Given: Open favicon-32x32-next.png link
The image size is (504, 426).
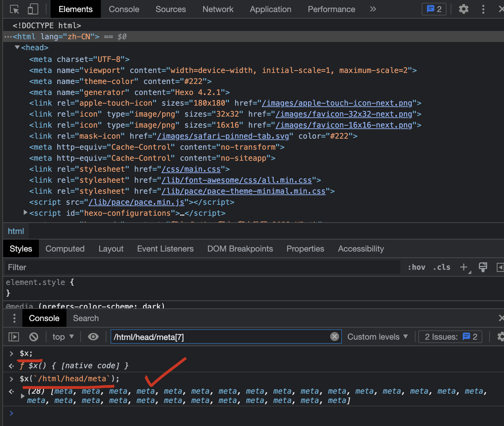Looking at the screenshot, I should [344, 114].
